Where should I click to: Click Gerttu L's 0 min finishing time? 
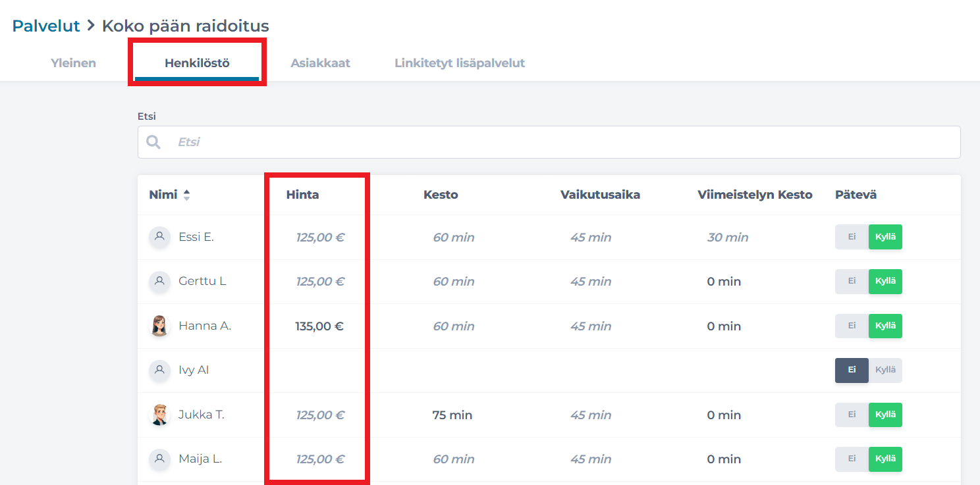pos(724,282)
